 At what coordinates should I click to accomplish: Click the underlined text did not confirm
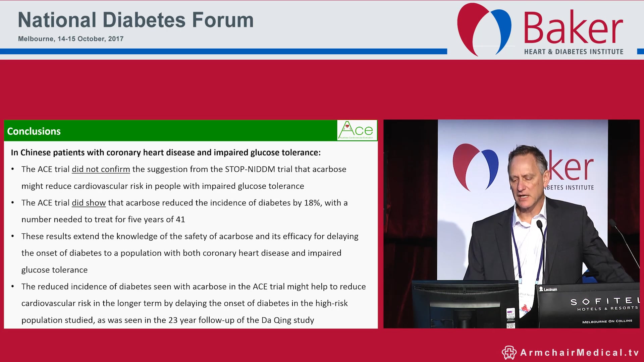(x=101, y=169)
